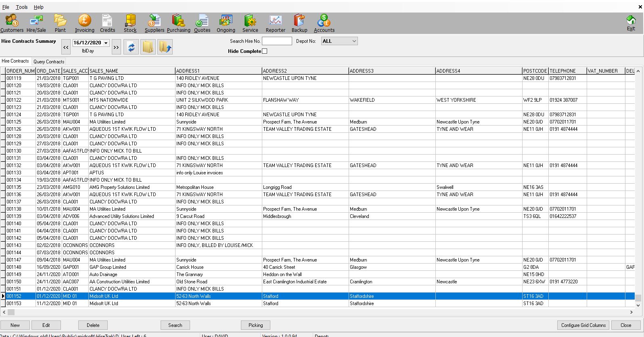644x337 pixels.
Task: Open the date picker dropdown arrow
Action: click(106, 43)
